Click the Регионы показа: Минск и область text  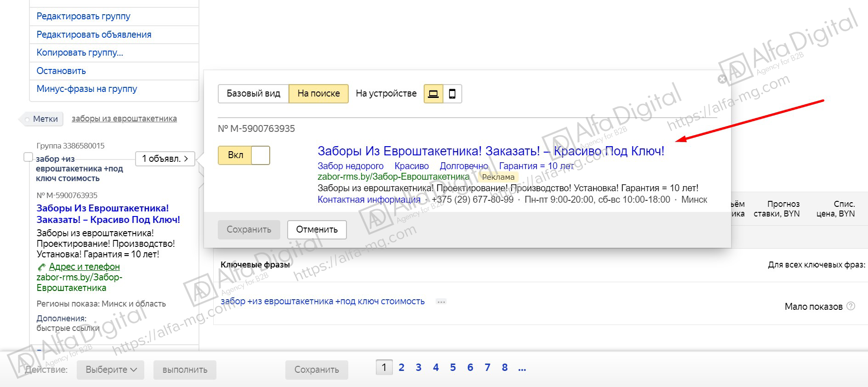point(101,304)
